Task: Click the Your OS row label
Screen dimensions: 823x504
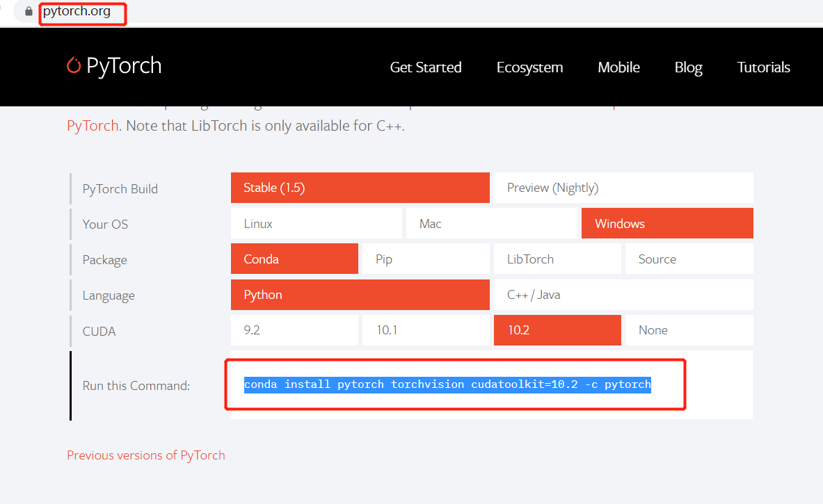Action: coord(105,225)
